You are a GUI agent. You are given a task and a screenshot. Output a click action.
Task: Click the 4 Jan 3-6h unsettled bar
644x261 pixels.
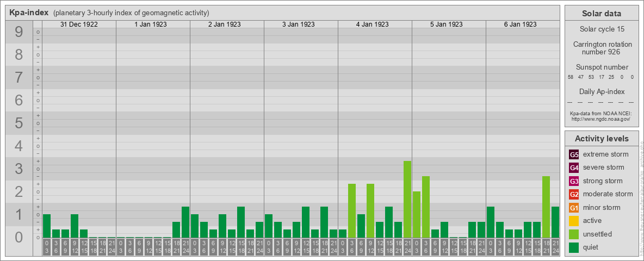pos(352,211)
